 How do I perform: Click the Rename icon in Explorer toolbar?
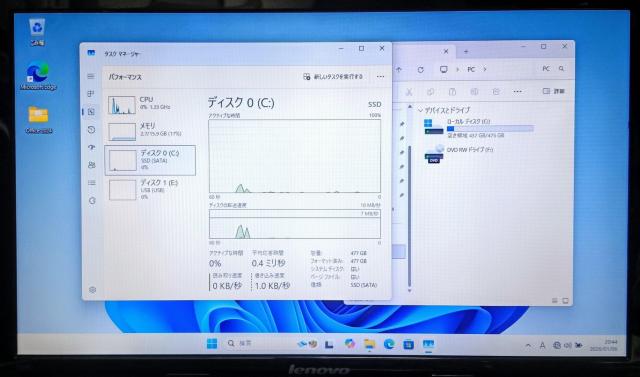pos(474,92)
